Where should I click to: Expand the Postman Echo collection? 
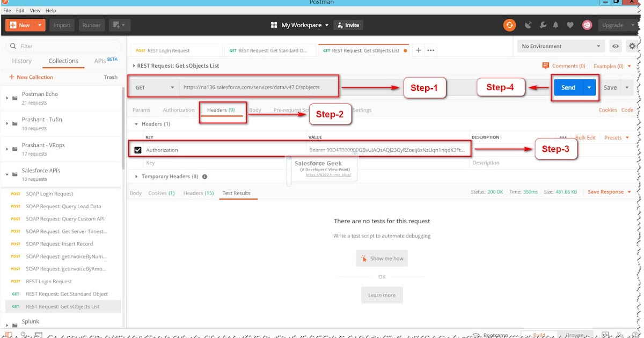pyautogui.click(x=7, y=98)
